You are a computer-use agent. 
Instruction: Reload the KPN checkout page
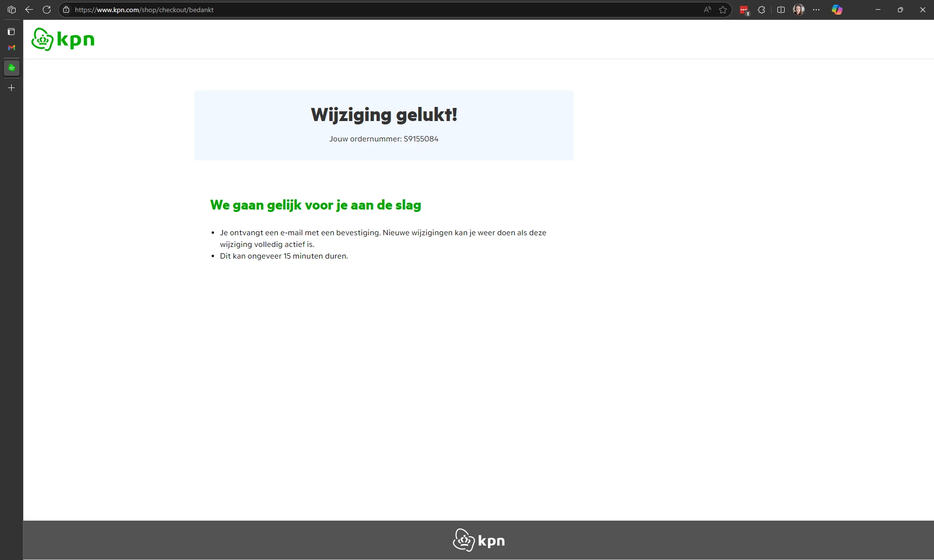(x=47, y=10)
